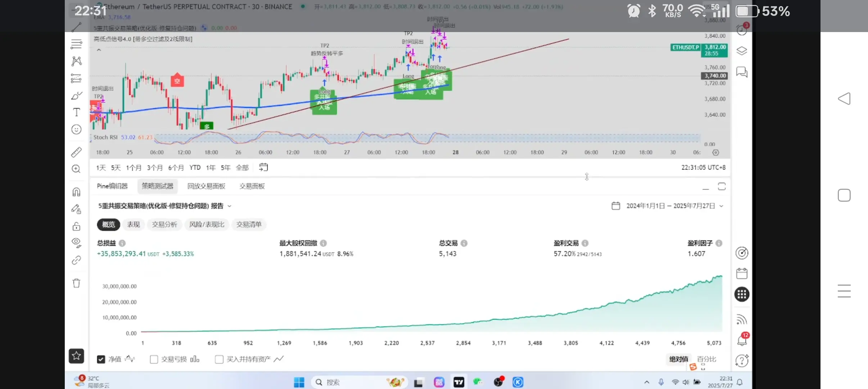This screenshot has height=389, width=868.
Task: Select the 交易清单 trade list tab
Action: 249,224
